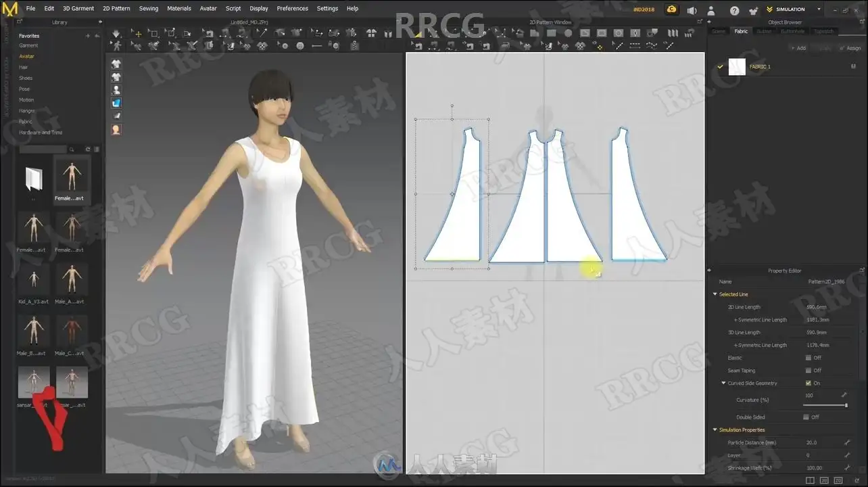Viewport: 868px width, 487px height.
Task: Click the avatar face display icon in viewport
Action: tap(116, 129)
